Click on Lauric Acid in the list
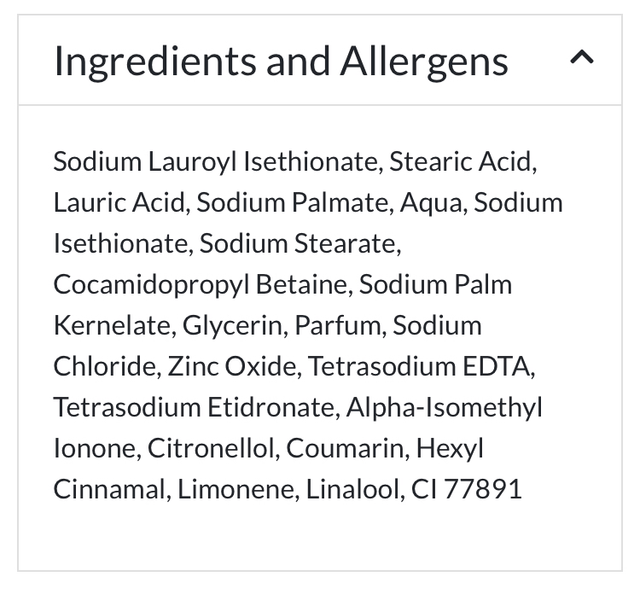 pos(119,202)
